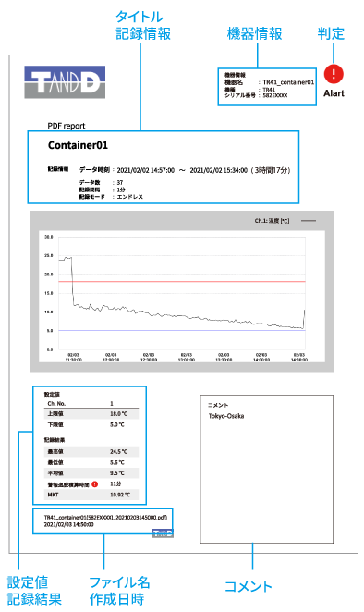Click the minimum value '5.6 °C'
The width and height of the screenshot is (364, 612).
pos(117,462)
